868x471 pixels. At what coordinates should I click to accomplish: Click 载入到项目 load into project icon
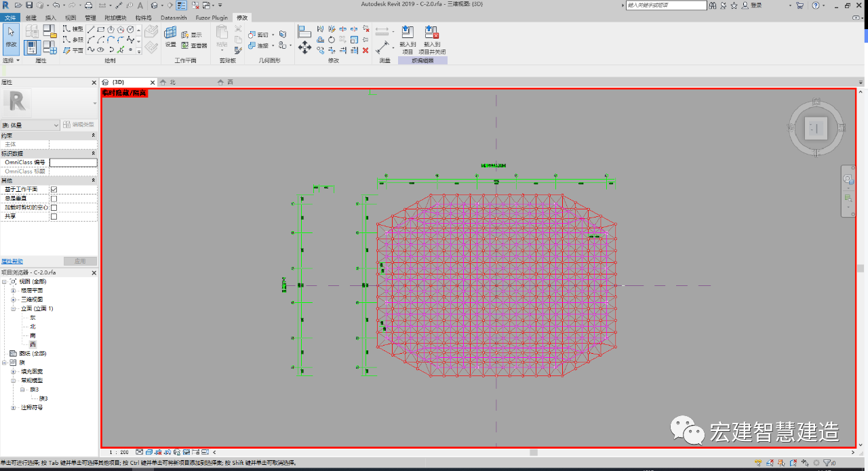tap(407, 40)
